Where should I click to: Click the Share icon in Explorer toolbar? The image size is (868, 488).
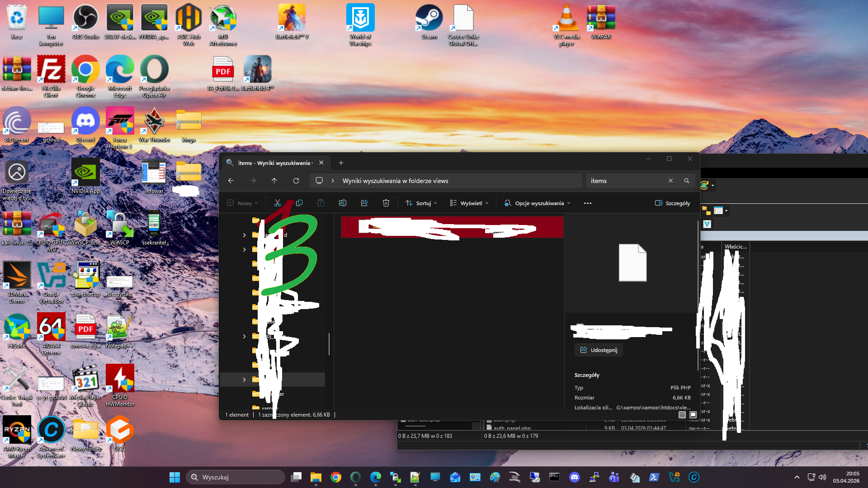point(364,203)
